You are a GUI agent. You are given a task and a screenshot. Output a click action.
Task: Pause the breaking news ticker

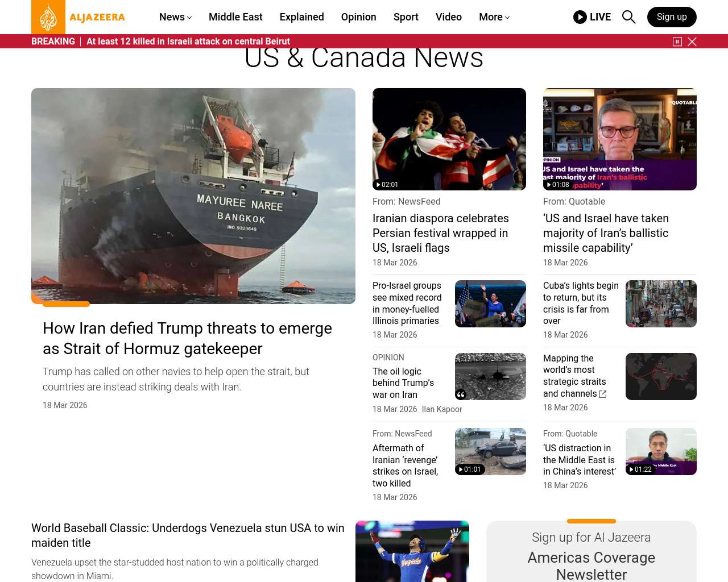click(677, 41)
